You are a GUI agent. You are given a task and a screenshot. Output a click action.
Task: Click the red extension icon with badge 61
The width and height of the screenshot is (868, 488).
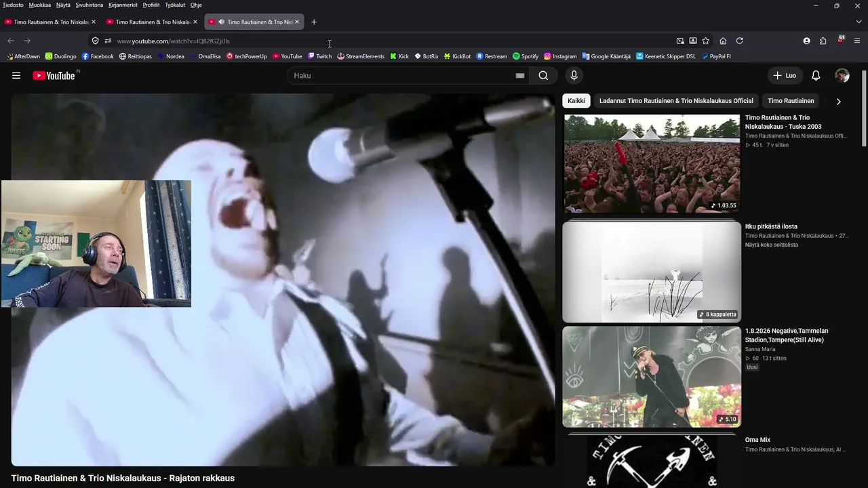coord(840,40)
